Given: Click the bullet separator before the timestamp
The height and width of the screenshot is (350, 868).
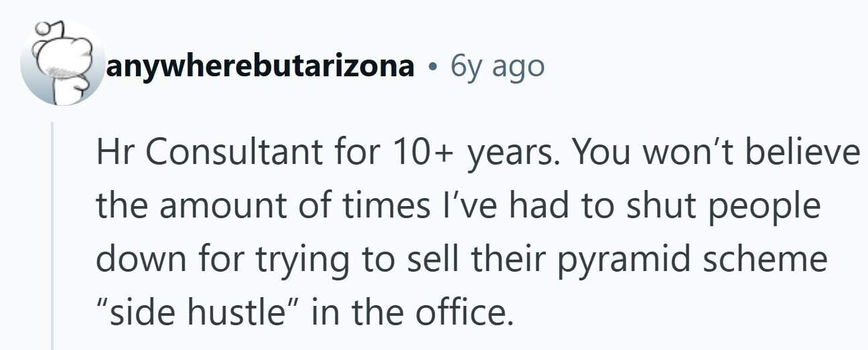Looking at the screenshot, I should click(433, 67).
